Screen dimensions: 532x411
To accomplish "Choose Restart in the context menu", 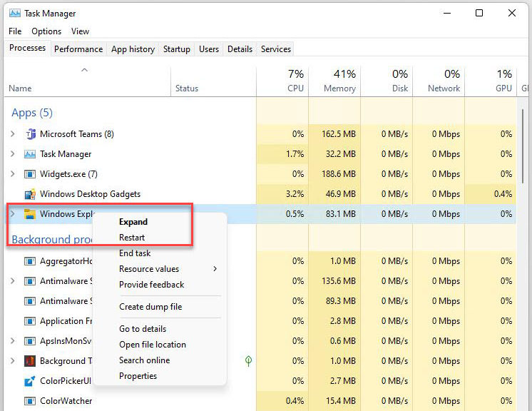I will point(132,238).
